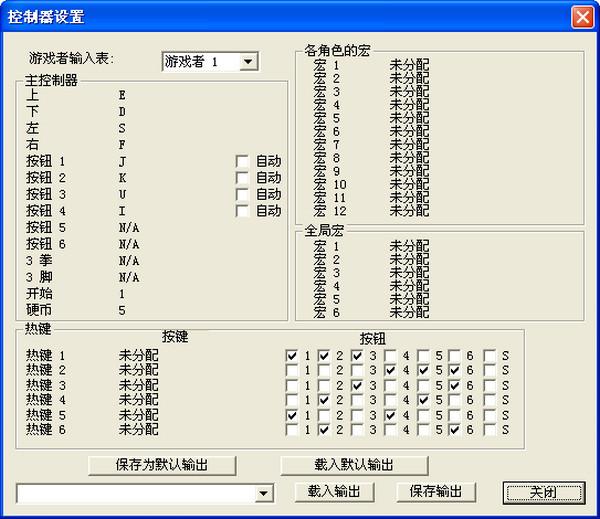Viewport: 600px width, 519px height.
Task: Select 宏 3 under 全局宏
Action: (371, 273)
